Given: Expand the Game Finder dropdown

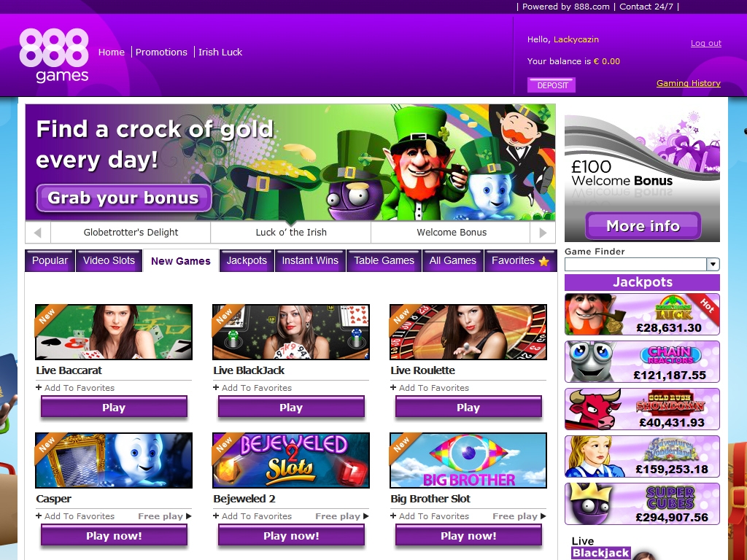Looking at the screenshot, I should tap(713, 265).
